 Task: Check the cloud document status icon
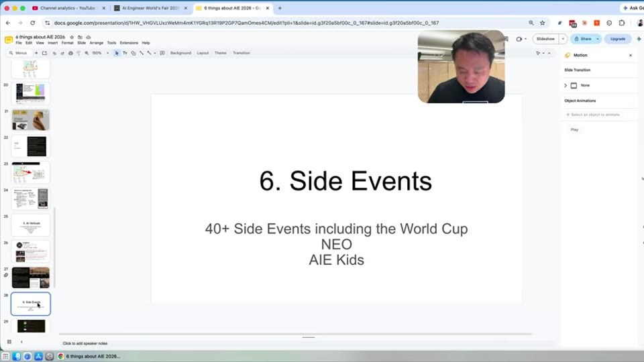[89, 37]
